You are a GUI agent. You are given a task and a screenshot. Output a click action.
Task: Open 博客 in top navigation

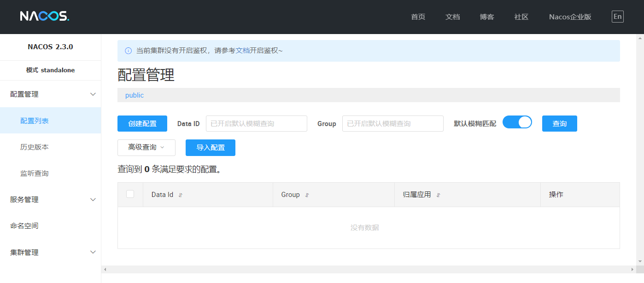pyautogui.click(x=487, y=17)
